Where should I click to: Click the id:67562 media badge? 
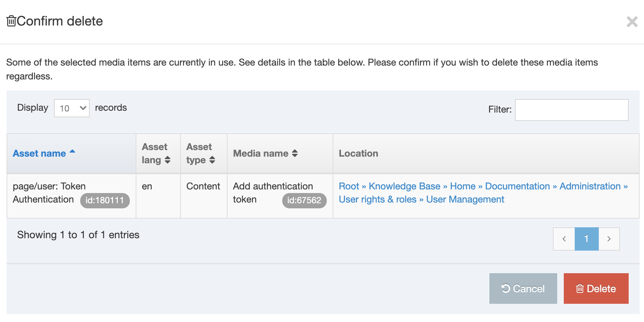point(304,200)
